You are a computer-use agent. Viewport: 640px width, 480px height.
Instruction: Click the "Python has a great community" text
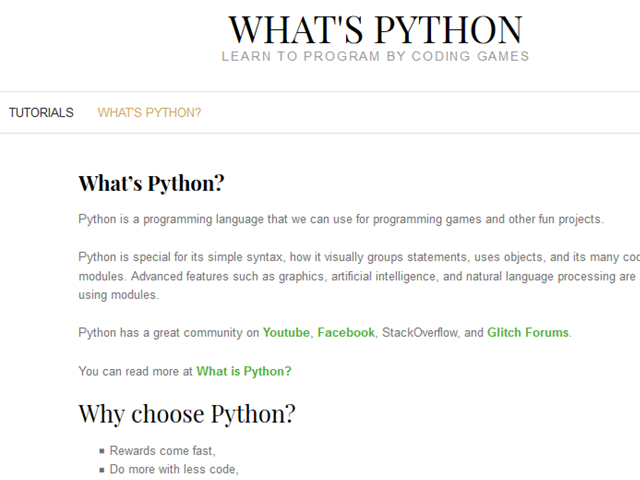coord(168,333)
